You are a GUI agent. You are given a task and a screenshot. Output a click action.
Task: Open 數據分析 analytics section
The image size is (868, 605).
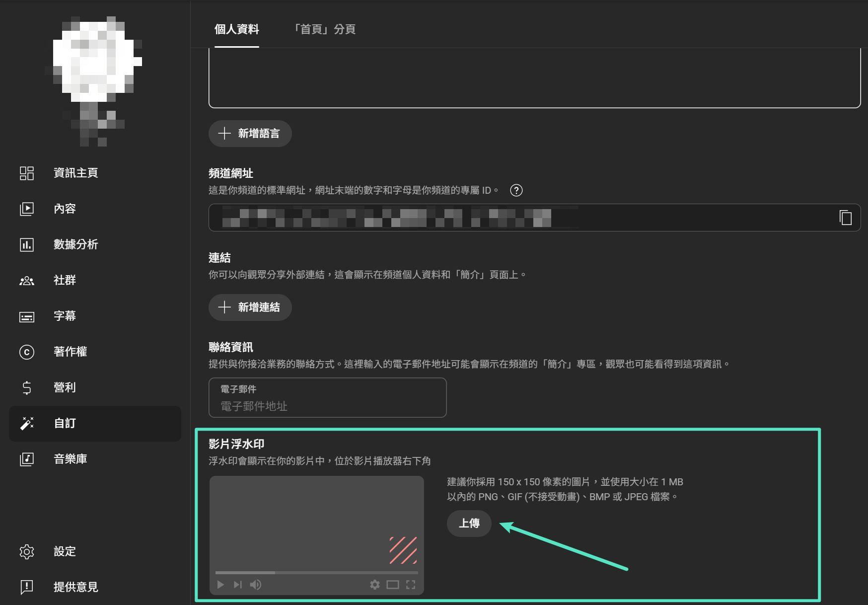(75, 244)
